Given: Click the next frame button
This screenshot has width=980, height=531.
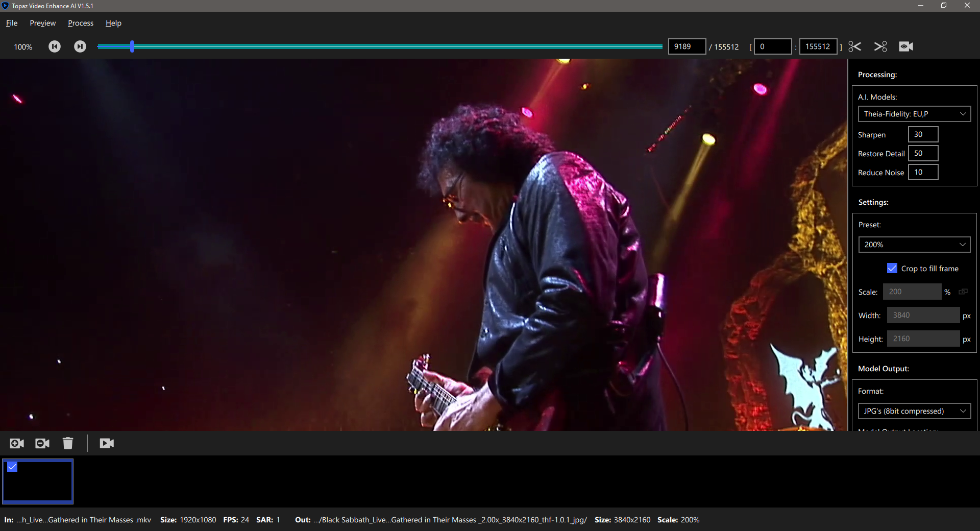Looking at the screenshot, I should pyautogui.click(x=80, y=46).
